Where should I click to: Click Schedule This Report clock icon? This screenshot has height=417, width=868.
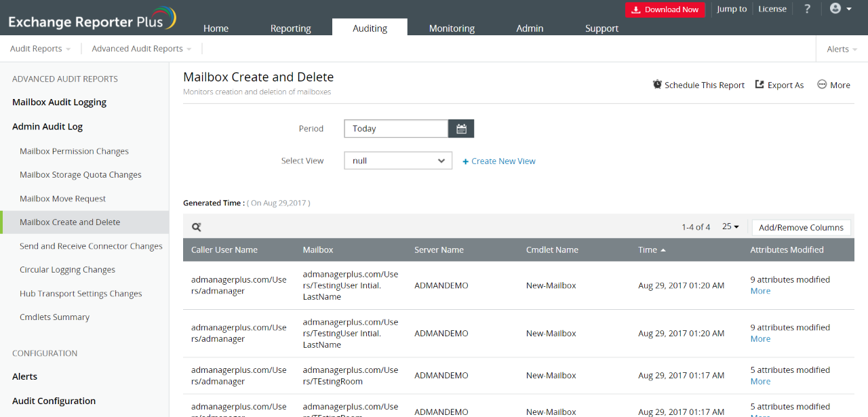click(657, 85)
